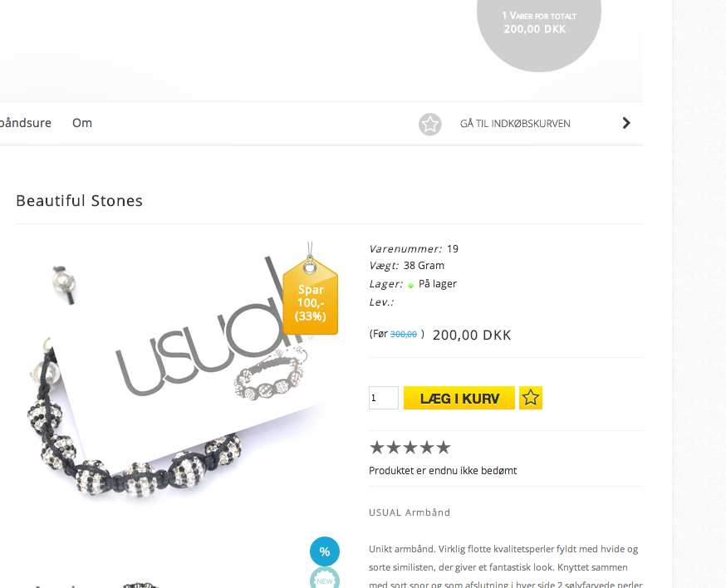Click the crossed-out 300,00 previous price
This screenshot has height=588, width=726.
[403, 334]
